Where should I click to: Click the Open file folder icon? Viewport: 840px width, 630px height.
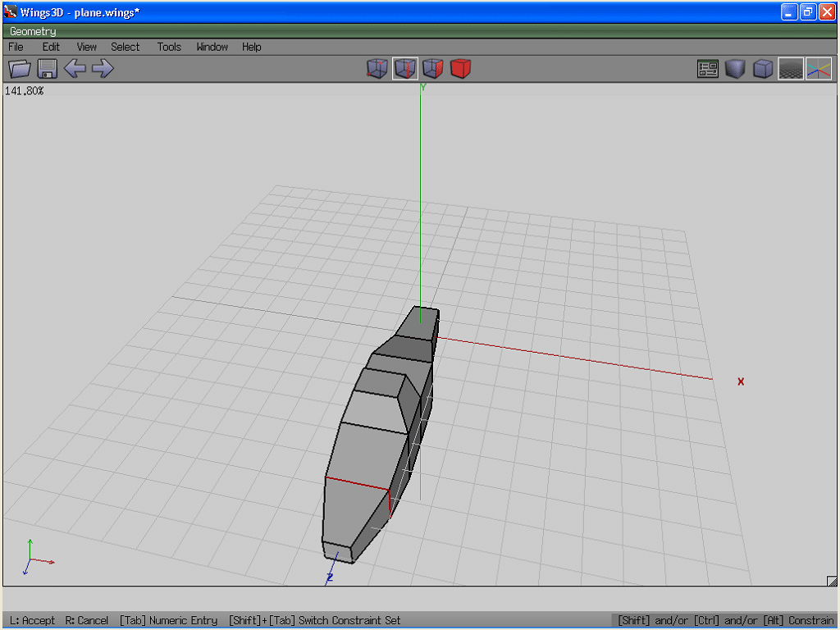click(19, 69)
